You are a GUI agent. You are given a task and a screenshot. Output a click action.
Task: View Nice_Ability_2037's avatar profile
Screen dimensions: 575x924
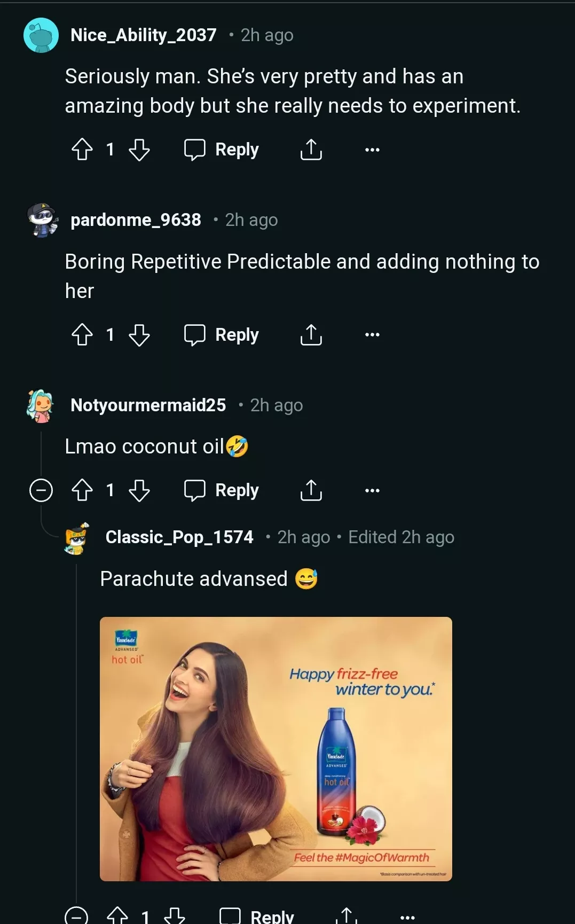point(41,35)
